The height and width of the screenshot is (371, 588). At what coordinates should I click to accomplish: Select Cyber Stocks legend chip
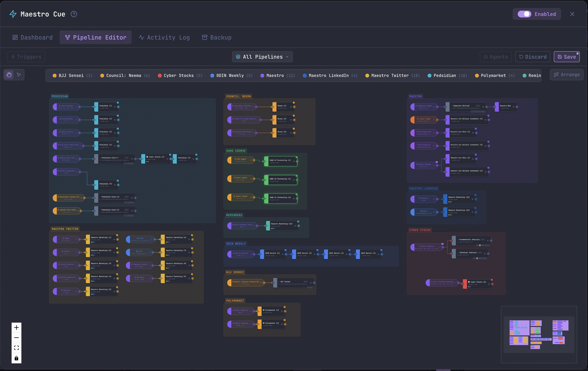pos(180,76)
